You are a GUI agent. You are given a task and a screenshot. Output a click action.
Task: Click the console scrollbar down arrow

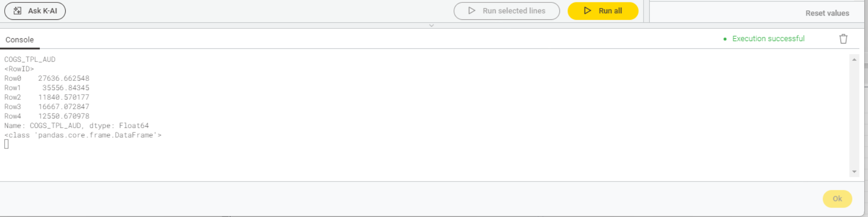coord(854,172)
